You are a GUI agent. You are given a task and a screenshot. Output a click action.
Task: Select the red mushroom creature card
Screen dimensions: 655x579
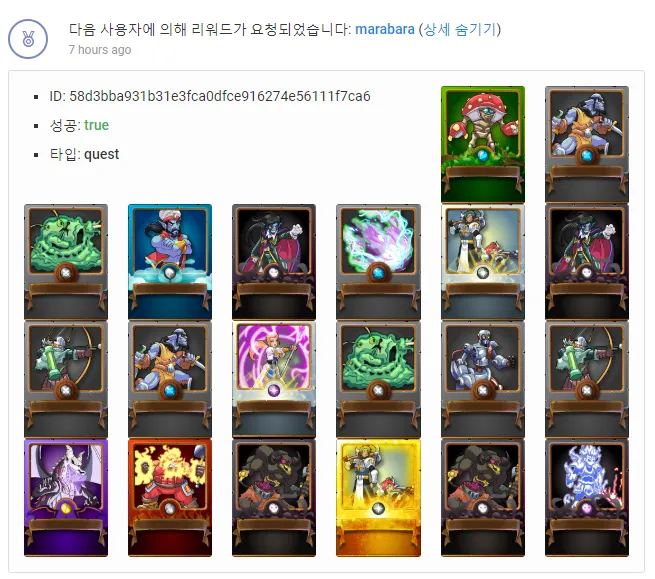[483, 145]
